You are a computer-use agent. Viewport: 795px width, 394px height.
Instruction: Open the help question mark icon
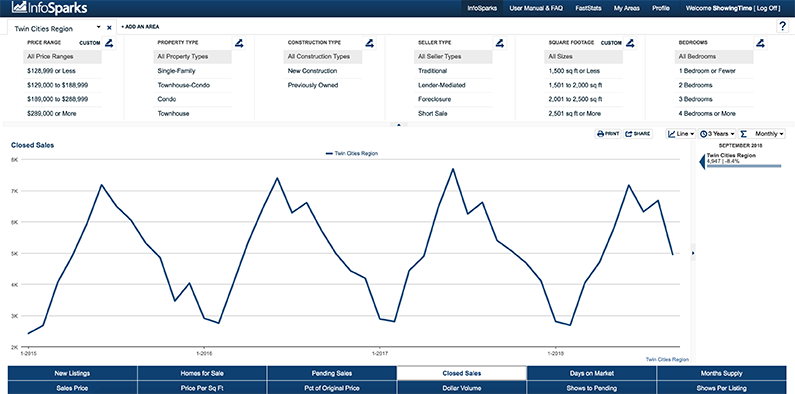[782, 27]
